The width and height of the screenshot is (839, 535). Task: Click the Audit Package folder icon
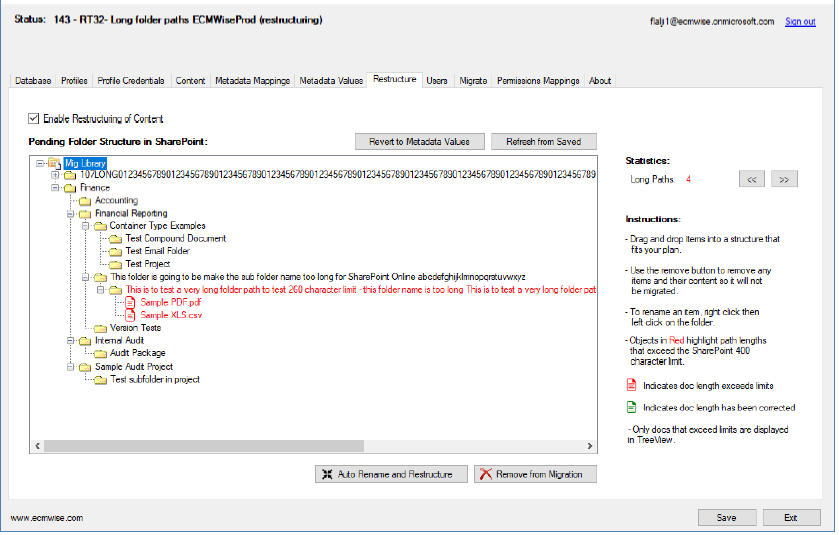(x=100, y=353)
